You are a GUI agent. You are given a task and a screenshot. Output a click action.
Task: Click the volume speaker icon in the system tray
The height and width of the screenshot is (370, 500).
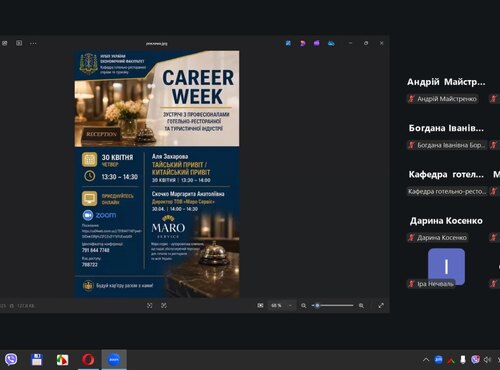(x=487, y=360)
